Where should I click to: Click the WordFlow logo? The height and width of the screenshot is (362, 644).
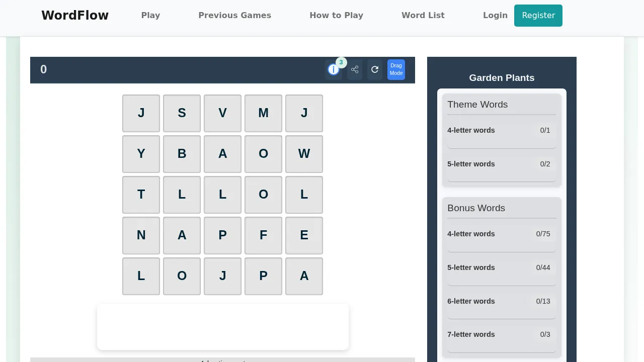click(x=75, y=15)
